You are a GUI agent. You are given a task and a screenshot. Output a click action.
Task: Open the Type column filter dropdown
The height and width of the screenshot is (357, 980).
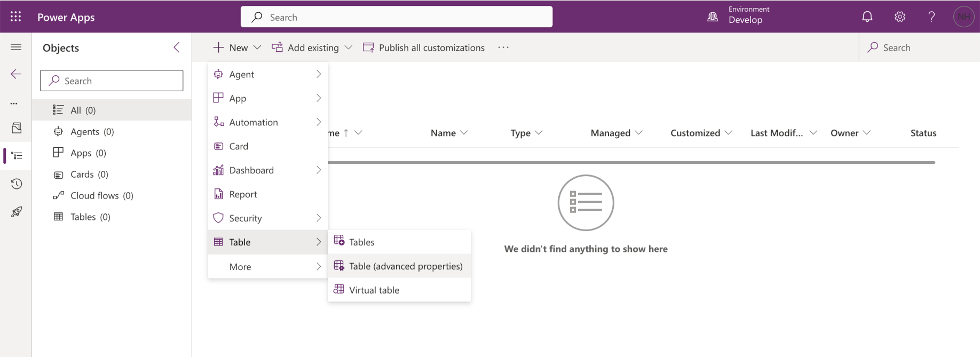click(x=539, y=133)
